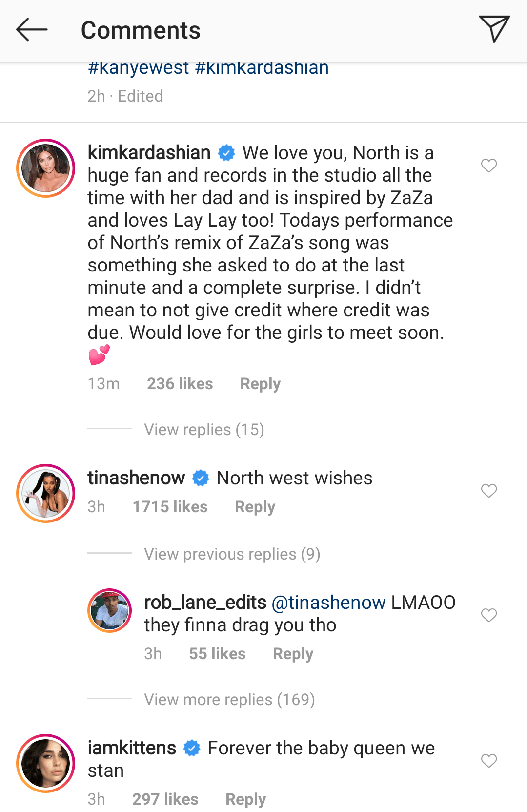View the 236 likes on kimkardashian's comment

coord(180,384)
